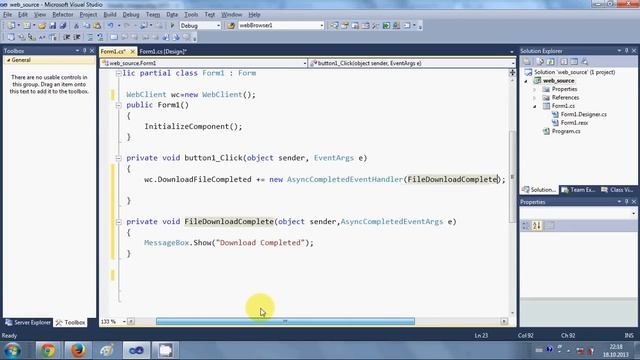Undo the last edit with Undo icon
This screenshot has height=360, width=640.
111,25
